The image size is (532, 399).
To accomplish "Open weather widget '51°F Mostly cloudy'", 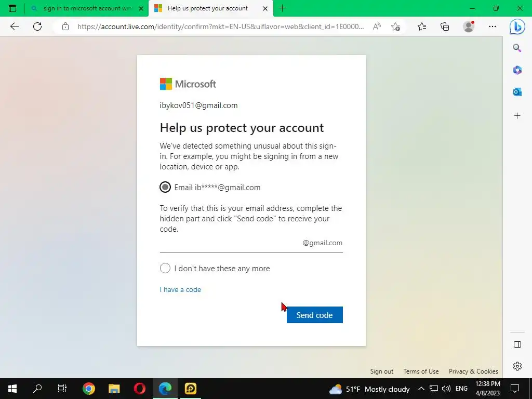I will click(x=369, y=389).
